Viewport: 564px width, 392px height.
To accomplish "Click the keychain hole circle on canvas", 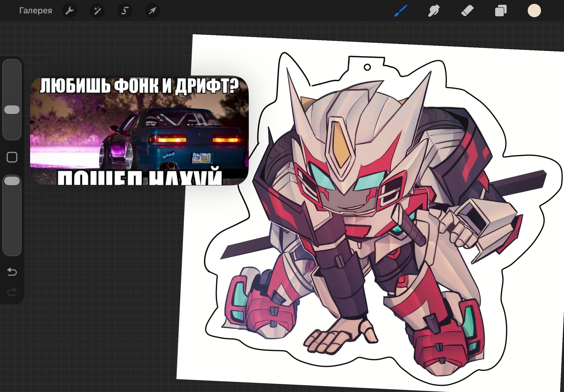I will (x=367, y=67).
